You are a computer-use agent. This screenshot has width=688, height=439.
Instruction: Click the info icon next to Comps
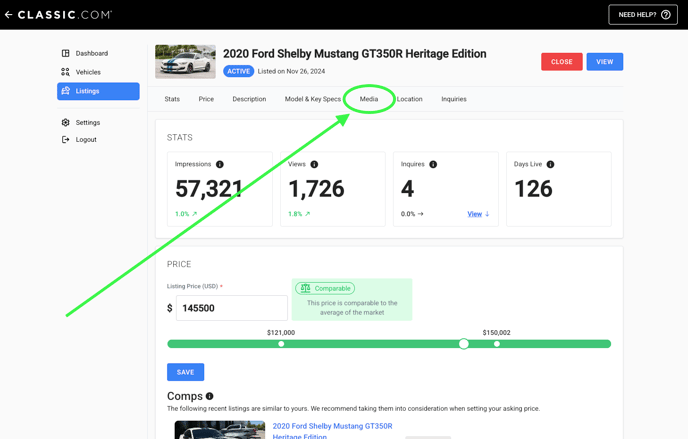pos(210,396)
